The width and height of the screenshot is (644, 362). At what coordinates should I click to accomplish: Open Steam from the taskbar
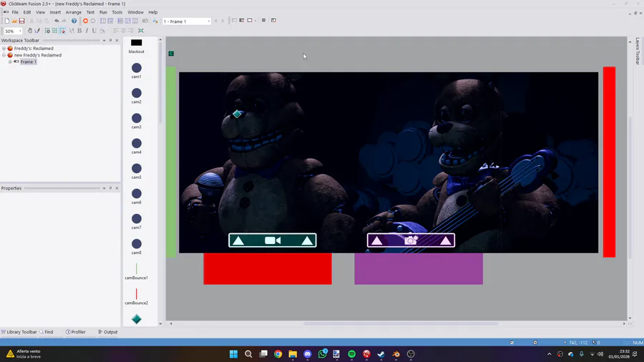coord(381,354)
